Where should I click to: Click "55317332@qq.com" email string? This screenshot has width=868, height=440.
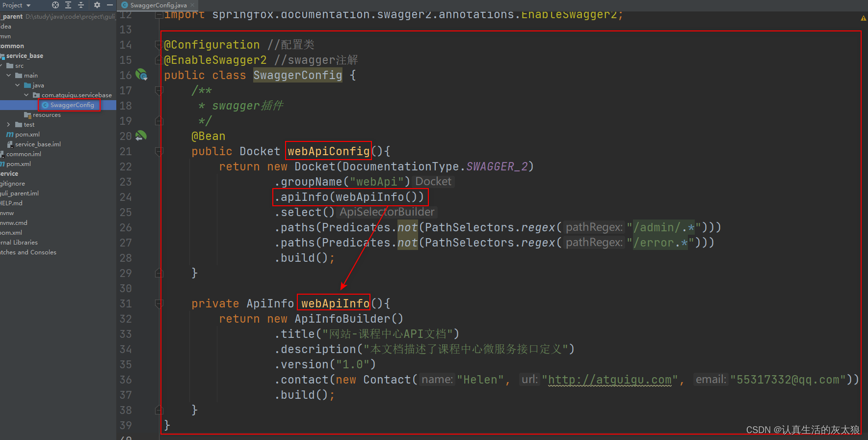(788, 380)
